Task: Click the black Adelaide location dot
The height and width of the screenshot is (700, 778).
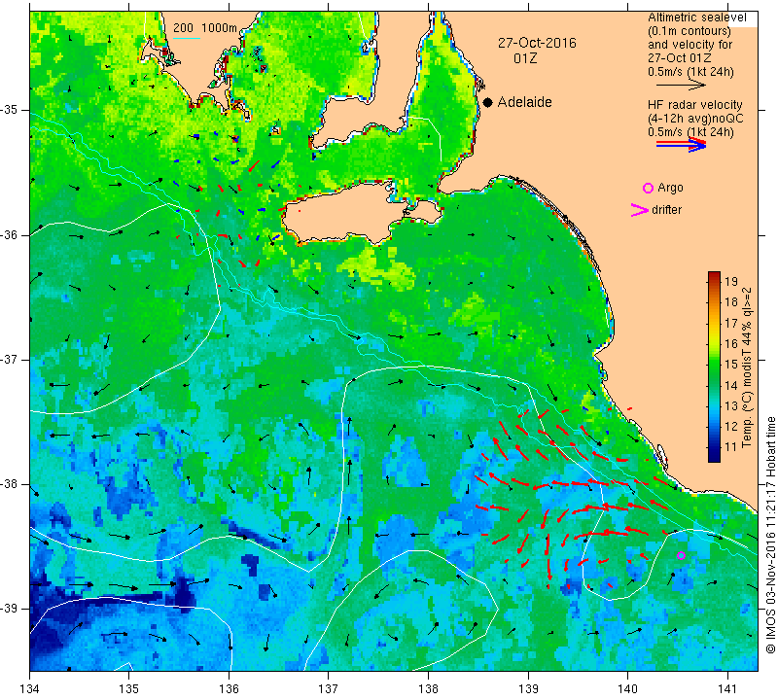Action: 488,102
